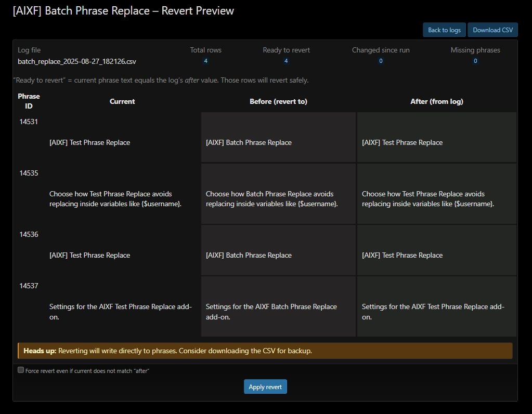This screenshot has height=414, width=532.
Task: Select phrase ID 14537
Action: tap(29, 286)
